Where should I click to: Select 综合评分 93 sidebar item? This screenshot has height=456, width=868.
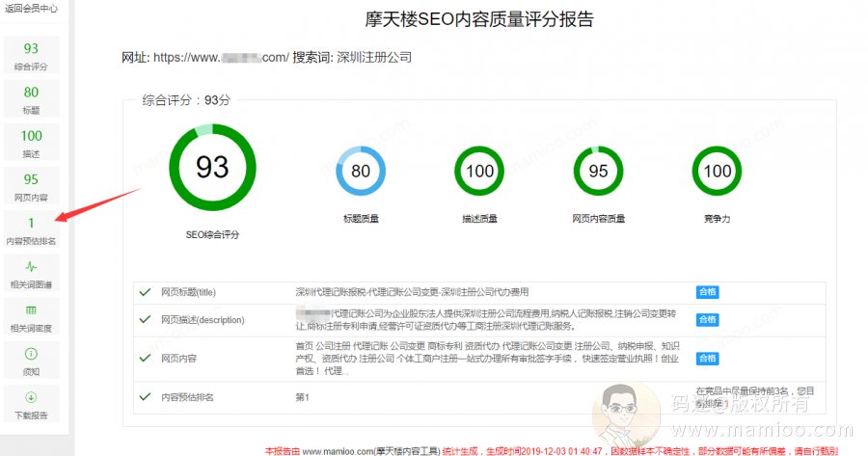coord(31,55)
